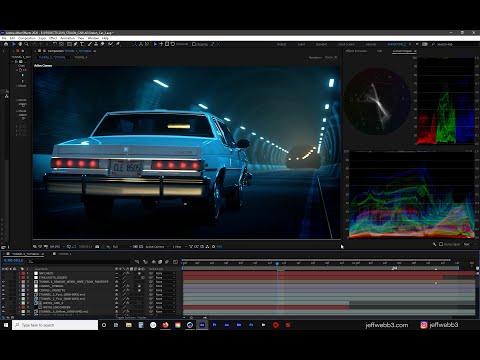The height and width of the screenshot is (360, 480).
Task: Enable frame blending for timeline
Action: (x=160, y=262)
